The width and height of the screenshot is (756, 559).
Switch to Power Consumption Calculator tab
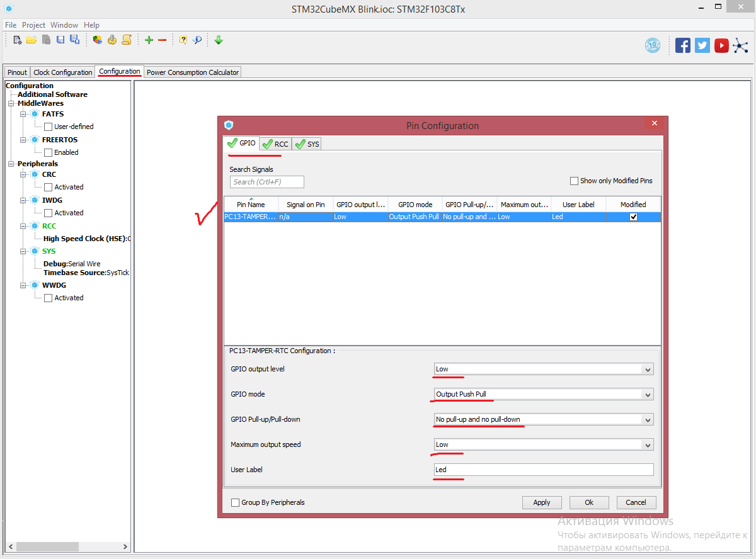[193, 72]
